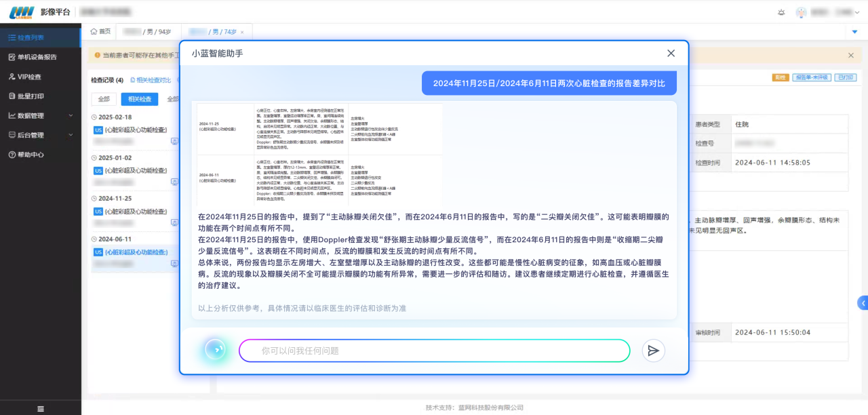
Task: Click the glowing 小蓝 assistant orb icon
Action: [x=215, y=350]
